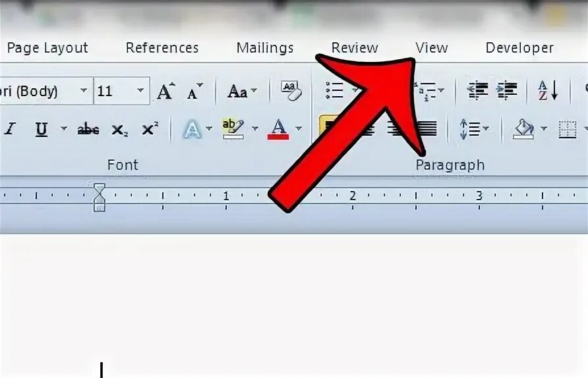
Task: Open the Developer tab
Action: 519,48
